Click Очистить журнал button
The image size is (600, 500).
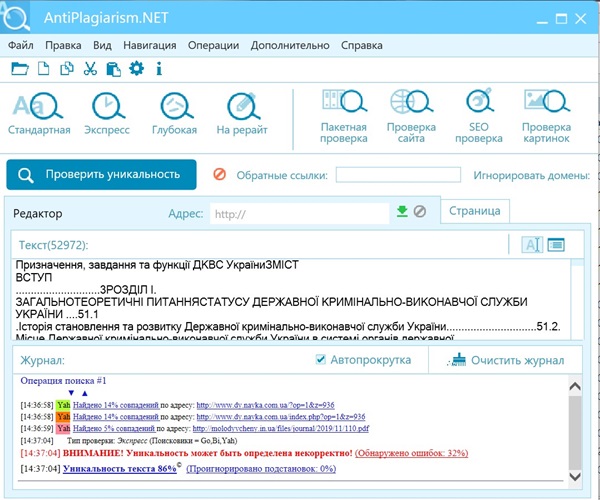506,360
